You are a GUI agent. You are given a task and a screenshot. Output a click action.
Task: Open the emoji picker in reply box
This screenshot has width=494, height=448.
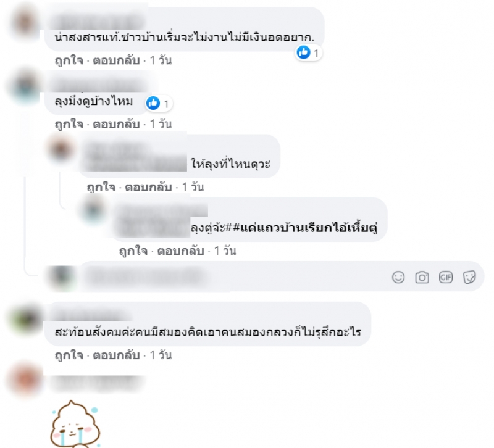coord(398,277)
